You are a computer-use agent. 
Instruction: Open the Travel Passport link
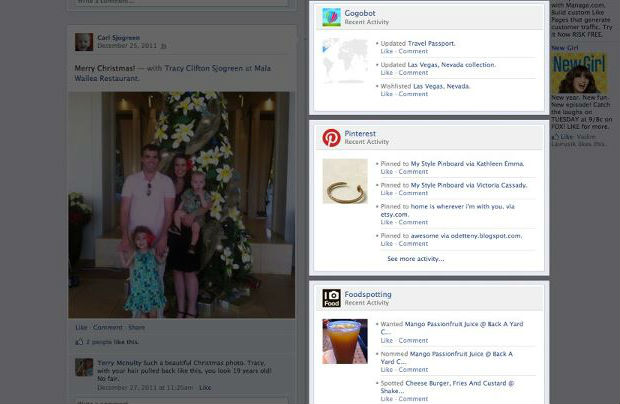(x=431, y=44)
